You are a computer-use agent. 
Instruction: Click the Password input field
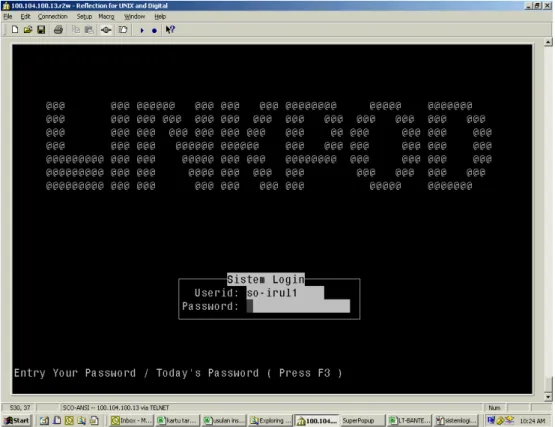(298, 306)
